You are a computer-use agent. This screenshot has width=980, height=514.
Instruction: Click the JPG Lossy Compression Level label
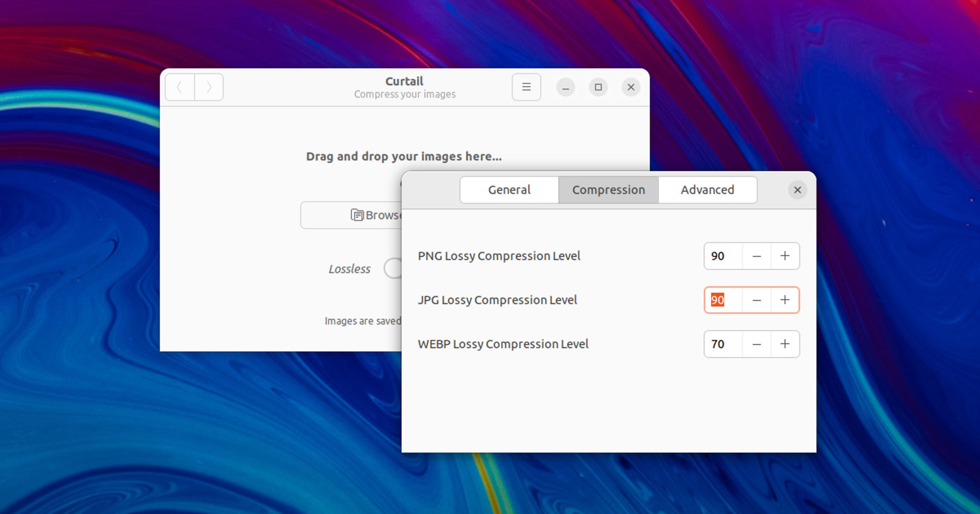(x=497, y=300)
